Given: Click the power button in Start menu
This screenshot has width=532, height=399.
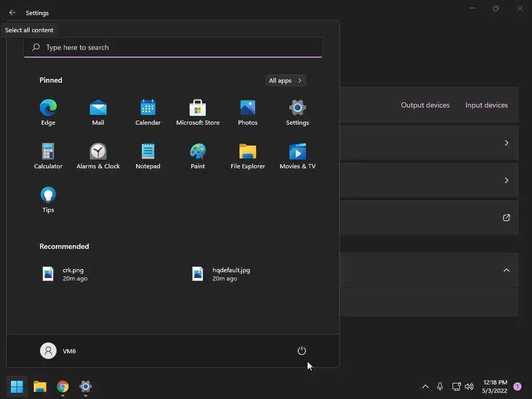Looking at the screenshot, I should coord(302,351).
